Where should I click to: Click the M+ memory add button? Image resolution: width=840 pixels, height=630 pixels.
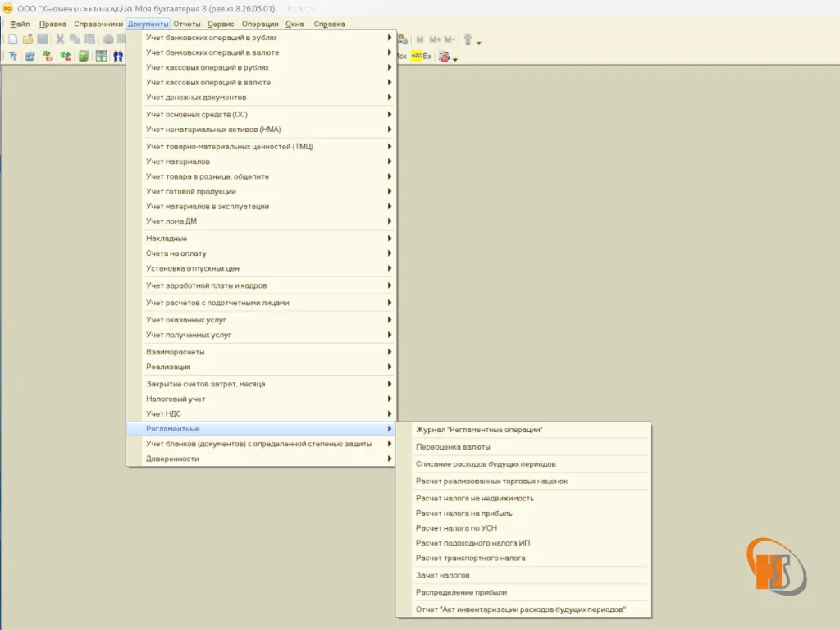435,39
